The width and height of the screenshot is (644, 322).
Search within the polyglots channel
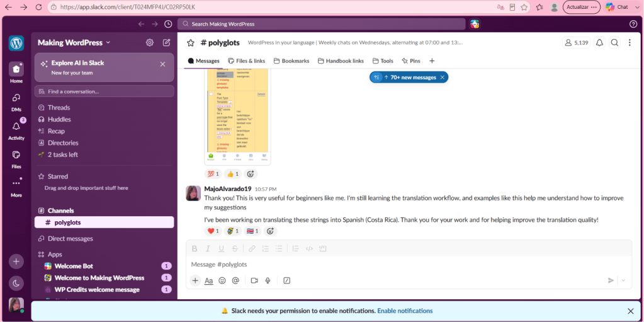pos(614,43)
